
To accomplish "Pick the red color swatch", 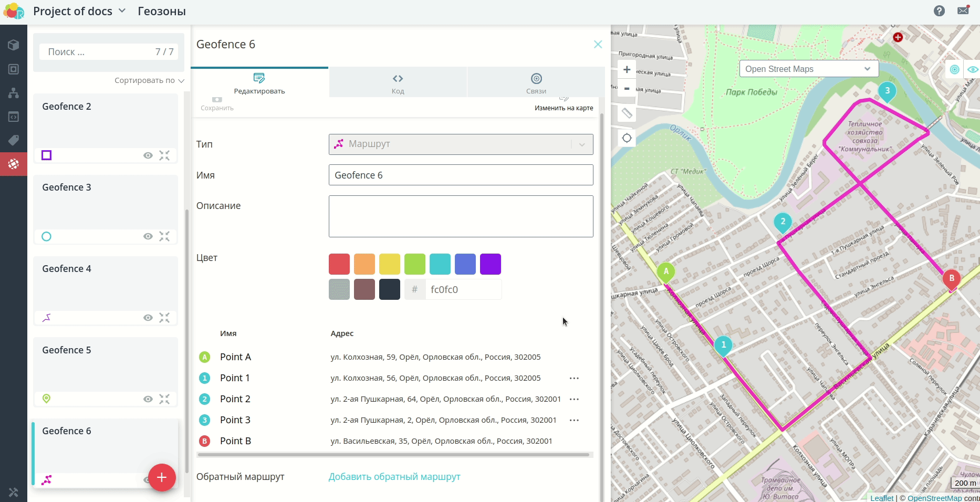I will (x=339, y=264).
